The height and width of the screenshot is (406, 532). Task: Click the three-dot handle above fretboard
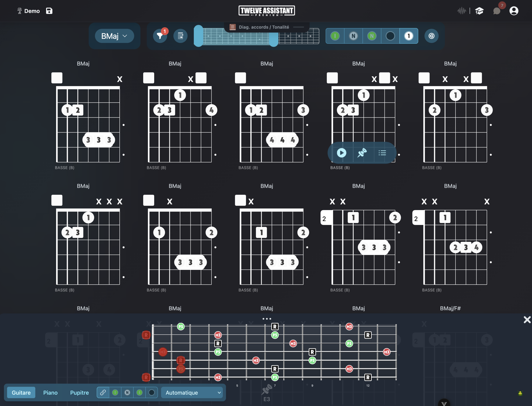point(267,319)
